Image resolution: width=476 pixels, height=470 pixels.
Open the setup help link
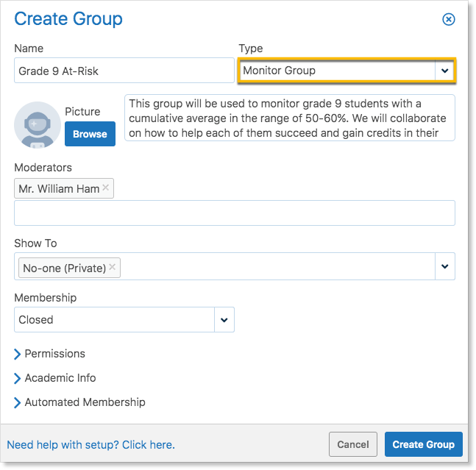(x=90, y=445)
